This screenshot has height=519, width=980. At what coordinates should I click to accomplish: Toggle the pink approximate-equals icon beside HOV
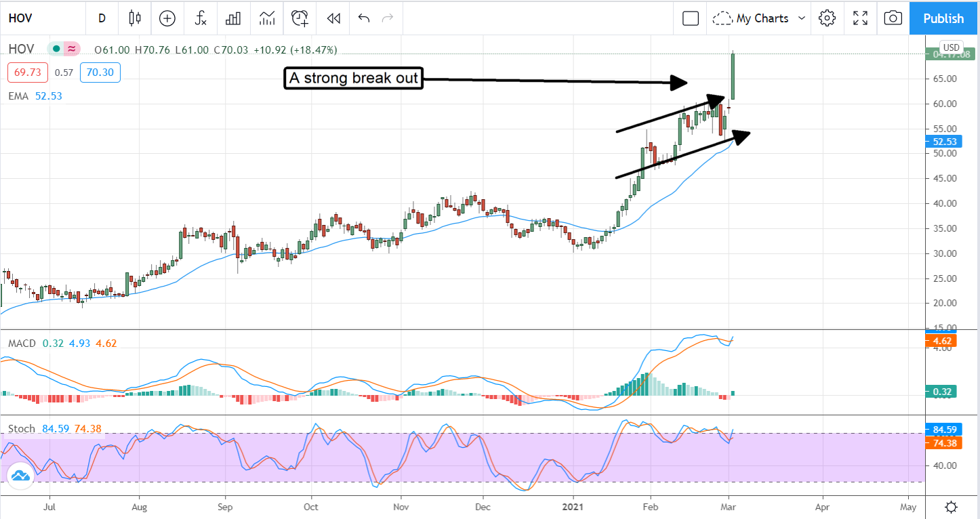(x=72, y=49)
